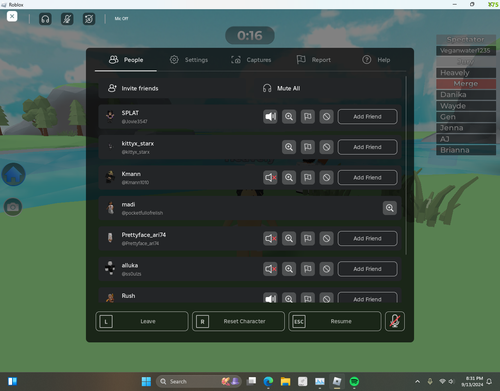Inspect Kmann's avatar with the magnifier icon
Image resolution: width=500 pixels, height=391 pixels.
289,178
